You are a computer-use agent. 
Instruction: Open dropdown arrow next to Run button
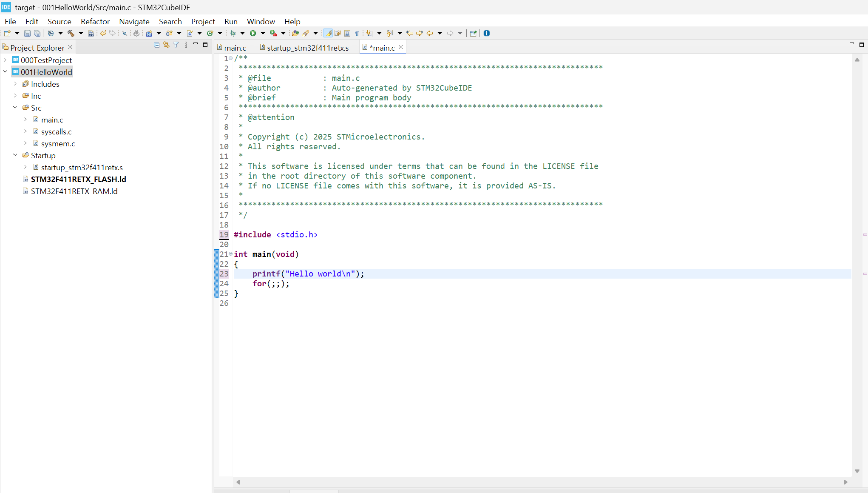click(x=263, y=33)
